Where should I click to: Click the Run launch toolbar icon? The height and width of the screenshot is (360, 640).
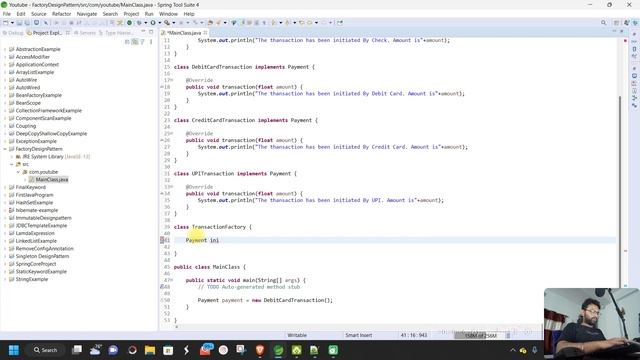pos(153,23)
